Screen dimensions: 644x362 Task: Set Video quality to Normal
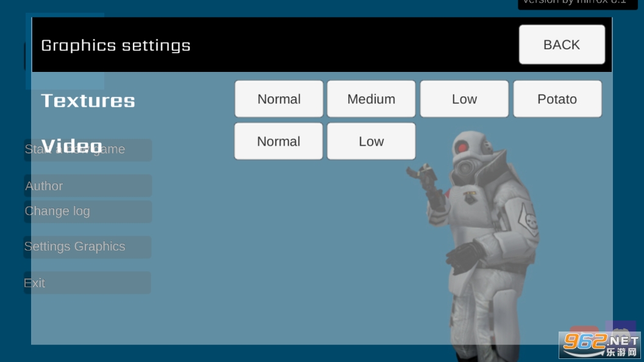click(x=279, y=141)
